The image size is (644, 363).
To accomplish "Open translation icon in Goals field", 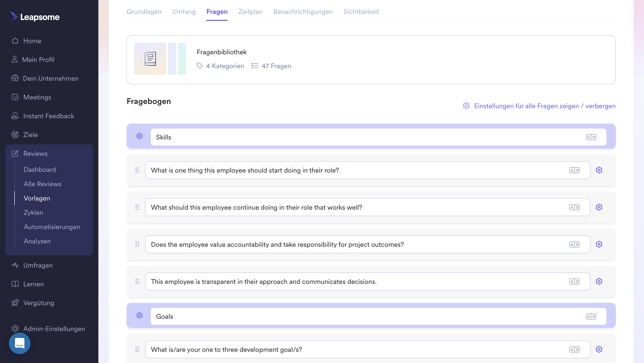I will tap(591, 316).
